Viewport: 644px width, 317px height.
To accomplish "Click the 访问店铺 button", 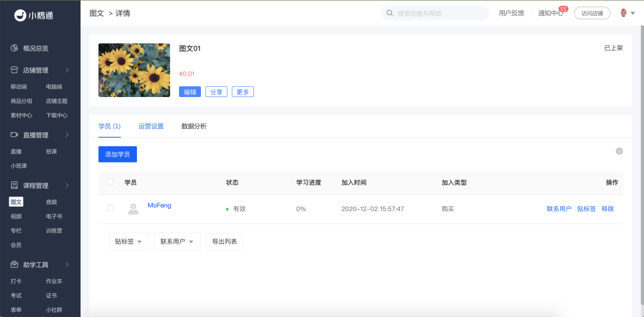I will click(x=592, y=13).
